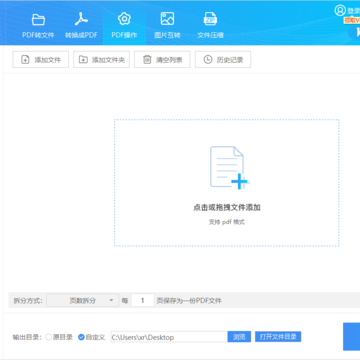The height and width of the screenshot is (360, 360).
Task: Click the 打开文件目录 button
Action: (278, 337)
